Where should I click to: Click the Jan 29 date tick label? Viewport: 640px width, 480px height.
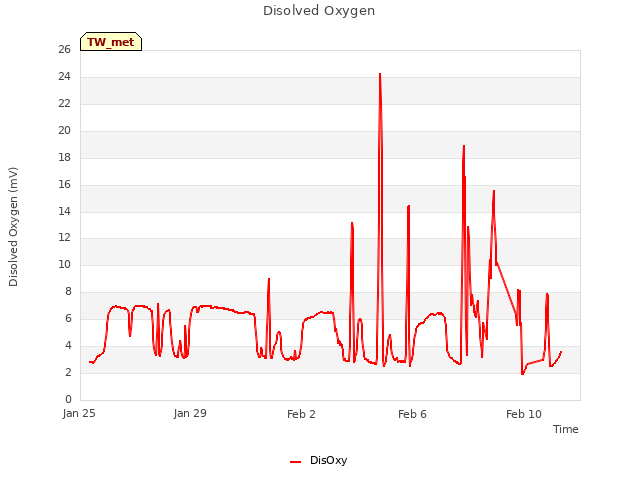coord(190,413)
